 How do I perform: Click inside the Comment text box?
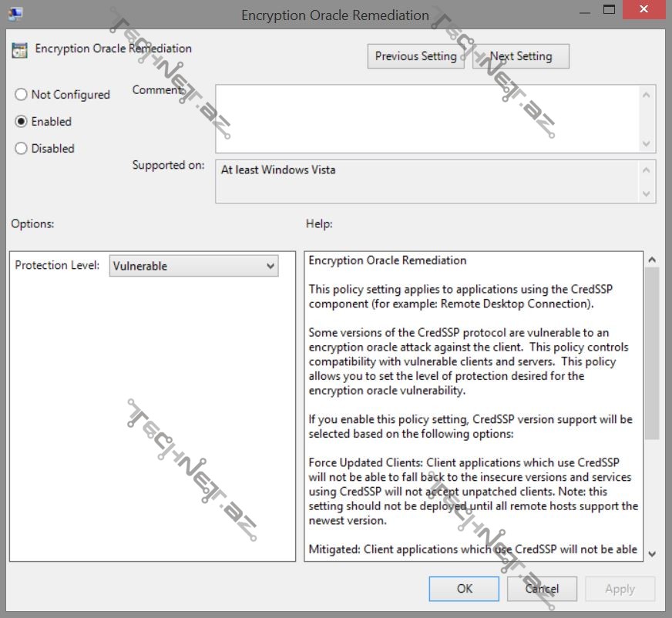(426, 119)
